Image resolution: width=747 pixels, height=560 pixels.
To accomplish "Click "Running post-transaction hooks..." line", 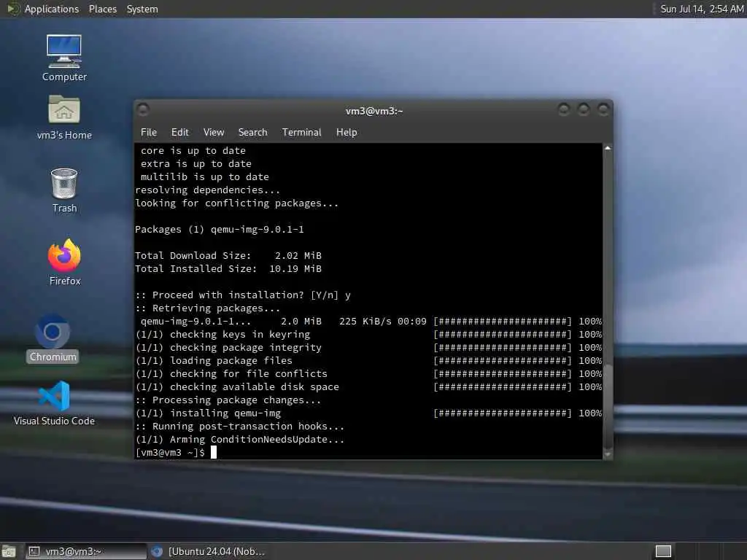I will tap(239, 426).
